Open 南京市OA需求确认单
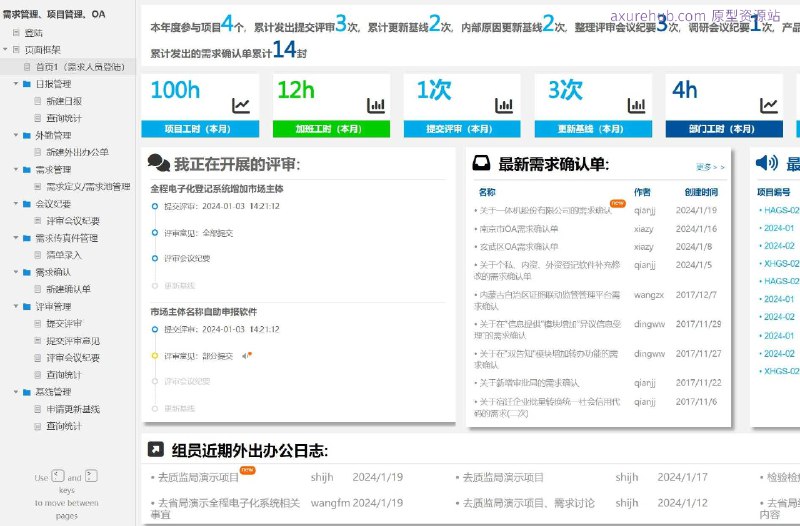800x526 pixels. pyautogui.click(x=518, y=229)
